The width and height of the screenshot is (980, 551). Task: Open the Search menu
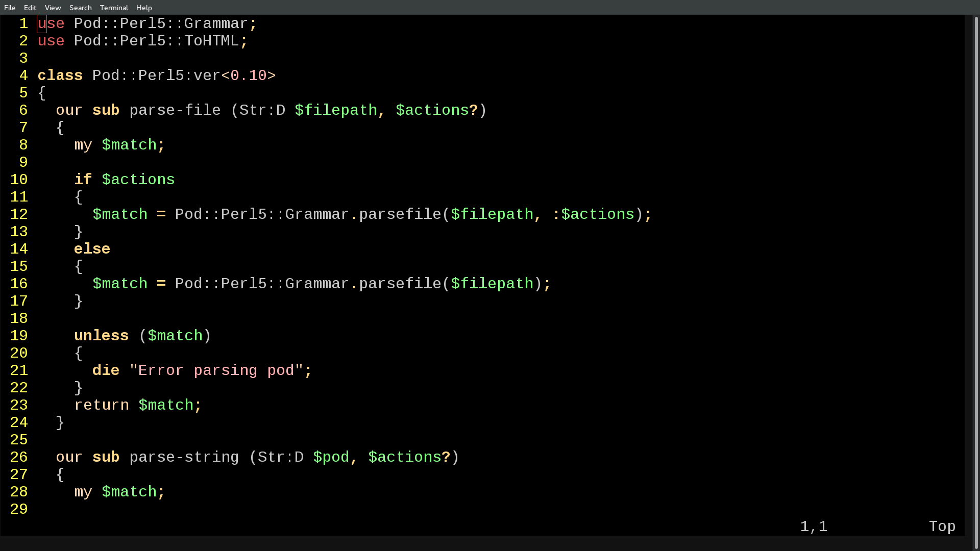coord(80,8)
